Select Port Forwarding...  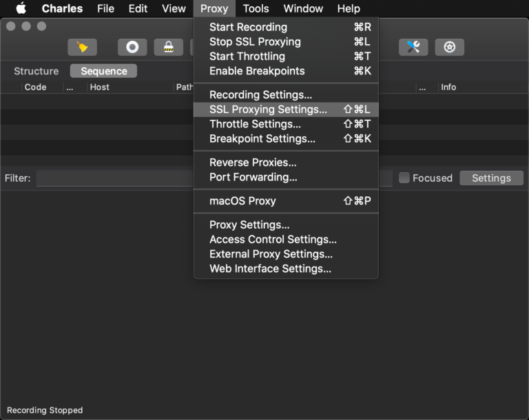(x=286, y=177)
